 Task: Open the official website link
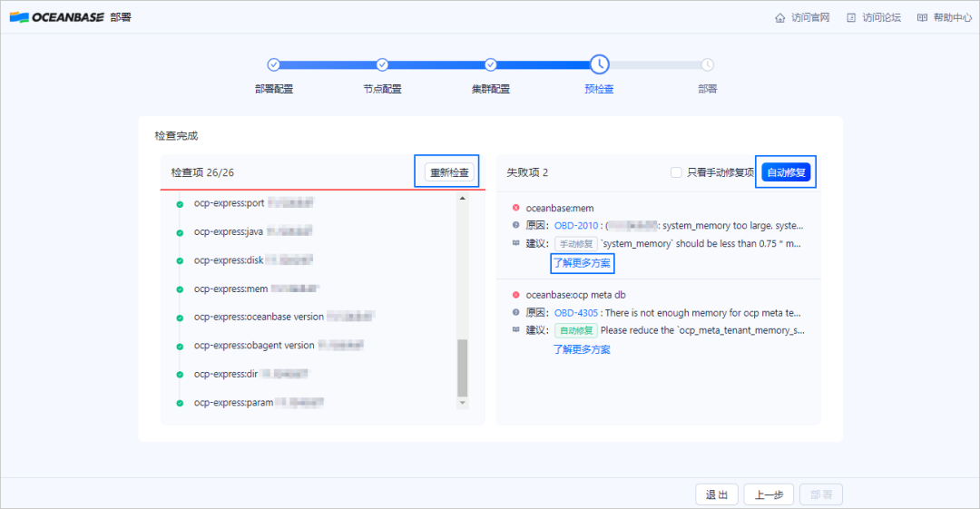click(802, 17)
